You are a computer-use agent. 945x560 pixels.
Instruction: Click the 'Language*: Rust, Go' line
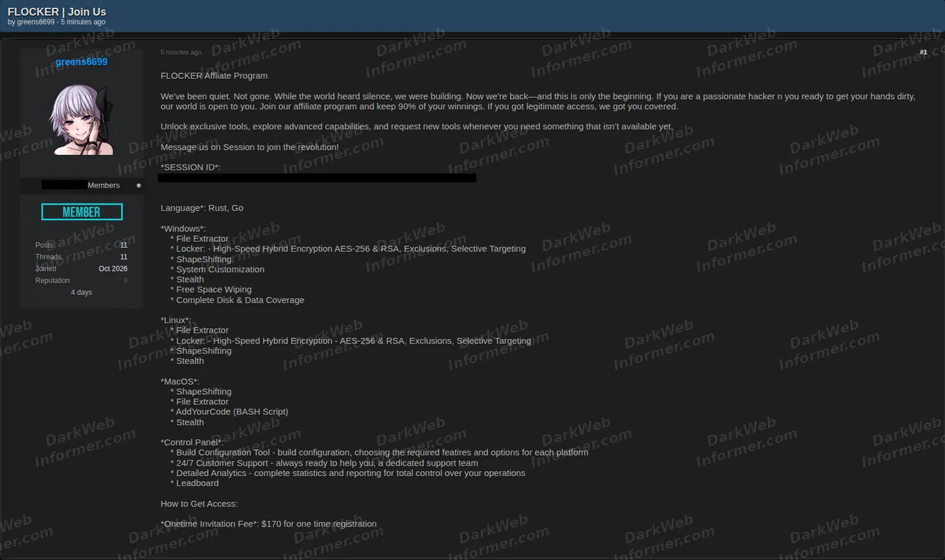(201, 208)
